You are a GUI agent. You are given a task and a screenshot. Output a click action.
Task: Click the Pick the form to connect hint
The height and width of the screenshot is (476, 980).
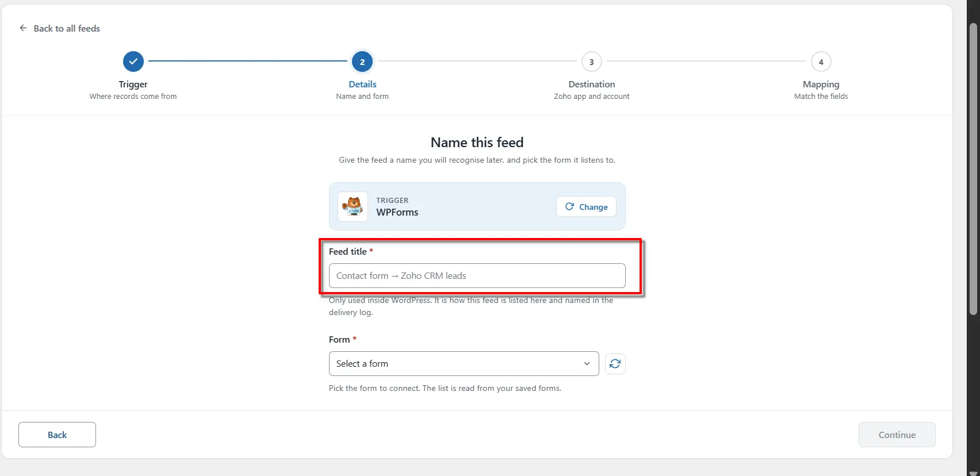click(445, 388)
